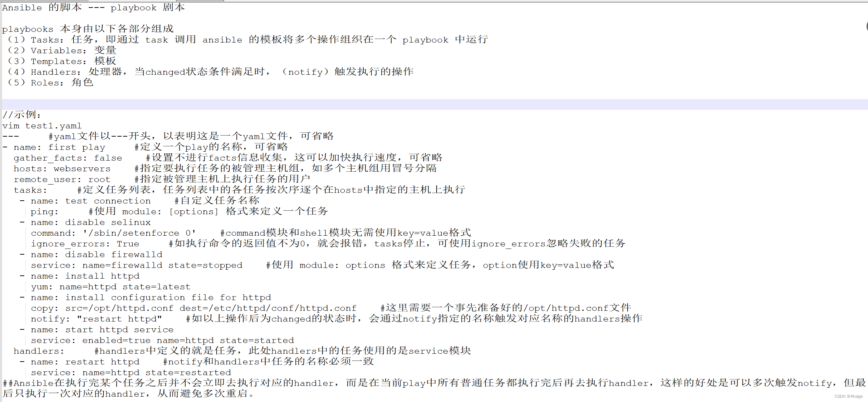Click comment '#command模块和shell模块无需使用key=value格式'
The width and height of the screenshot is (868, 402).
tap(345, 233)
